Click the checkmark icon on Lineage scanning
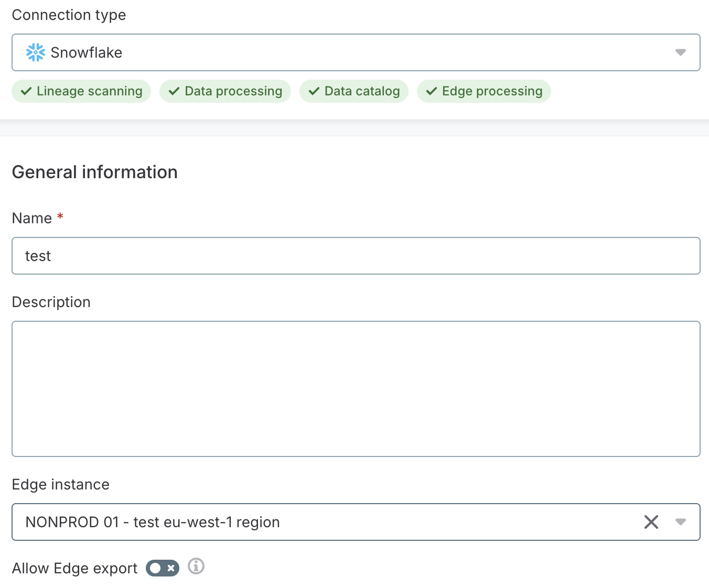The width and height of the screenshot is (709, 588). tap(26, 91)
